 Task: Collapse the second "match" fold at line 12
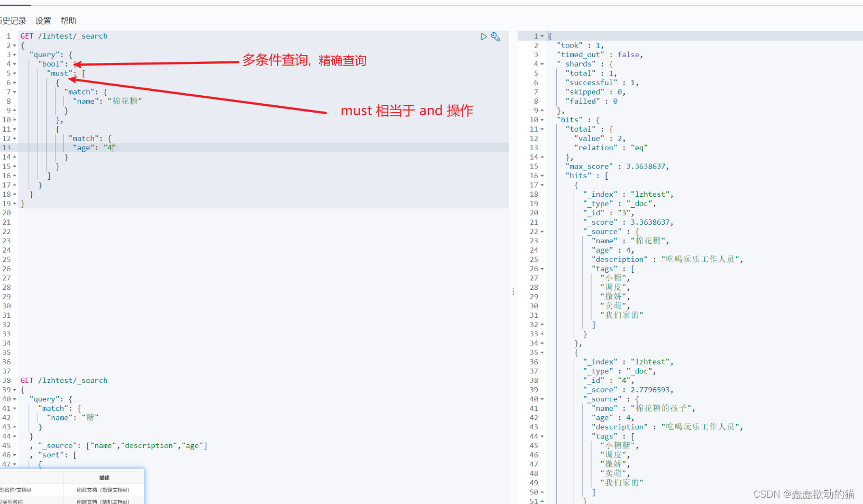[x=15, y=139]
